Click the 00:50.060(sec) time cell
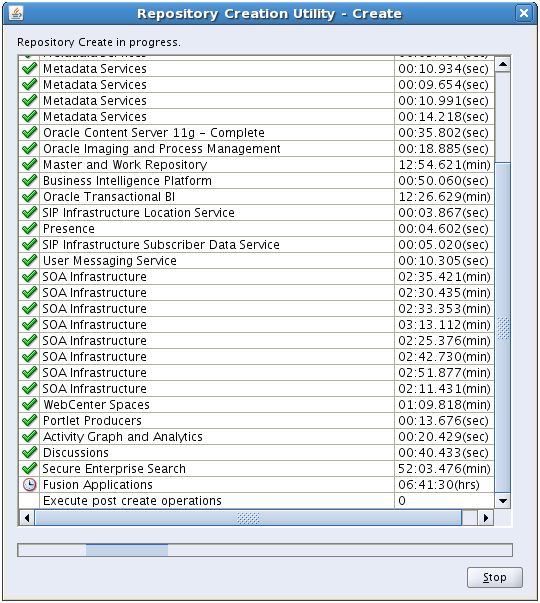540x603 pixels. (443, 181)
